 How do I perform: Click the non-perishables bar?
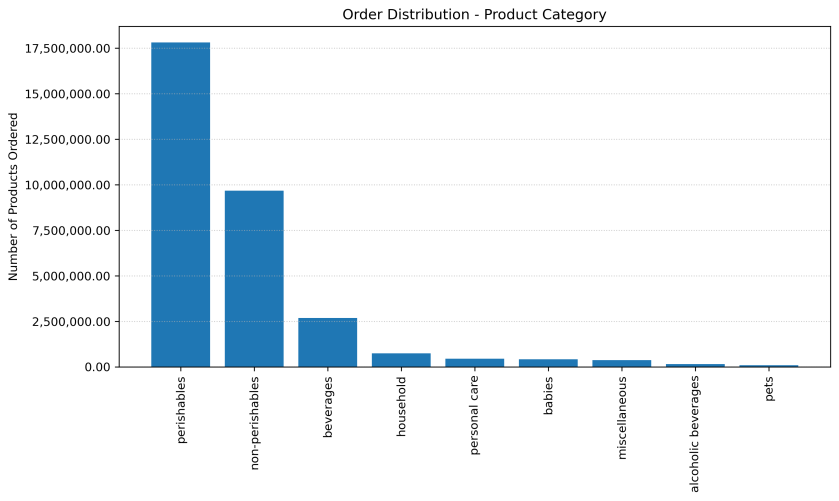(254, 279)
